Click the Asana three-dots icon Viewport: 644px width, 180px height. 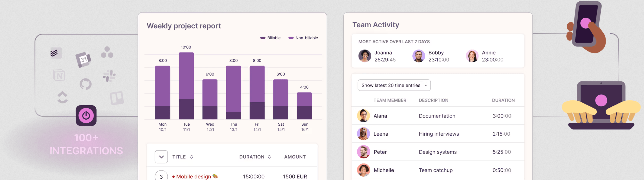click(x=107, y=52)
